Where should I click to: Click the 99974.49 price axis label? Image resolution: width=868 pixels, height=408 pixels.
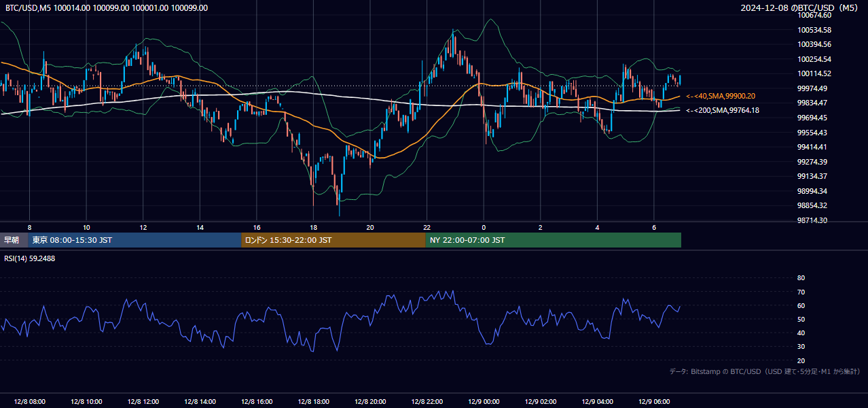pos(812,88)
